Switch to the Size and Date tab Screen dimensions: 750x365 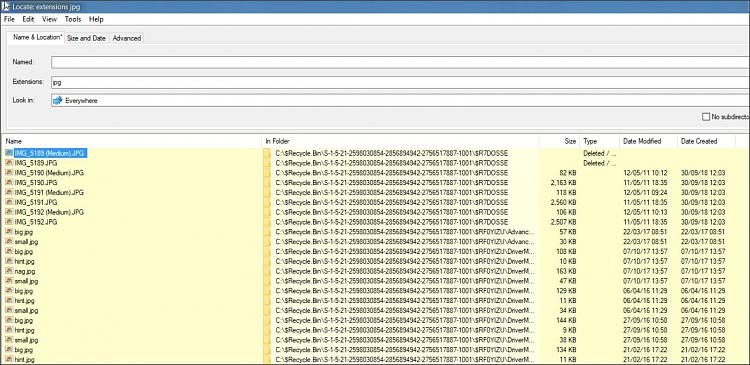86,38
